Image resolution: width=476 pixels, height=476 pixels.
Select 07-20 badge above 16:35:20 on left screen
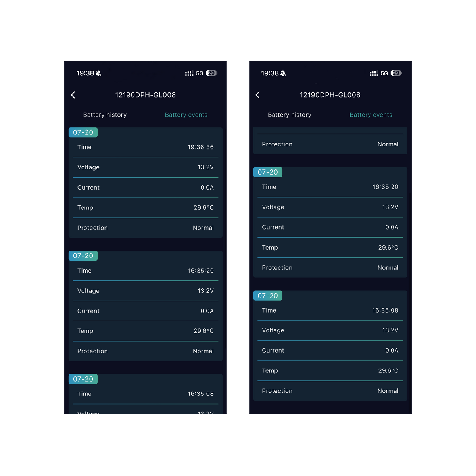point(83,256)
